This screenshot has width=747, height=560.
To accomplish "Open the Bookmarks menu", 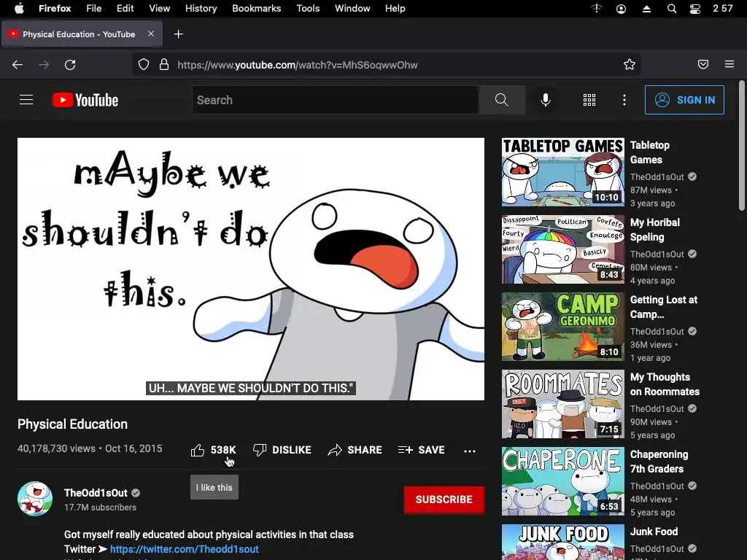I will tap(256, 9).
